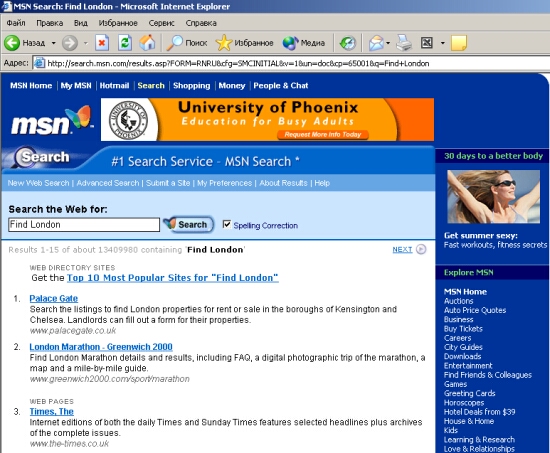This screenshot has height=453, width=550.
Task: Refresh the page with green arrows icon
Action: [125, 43]
